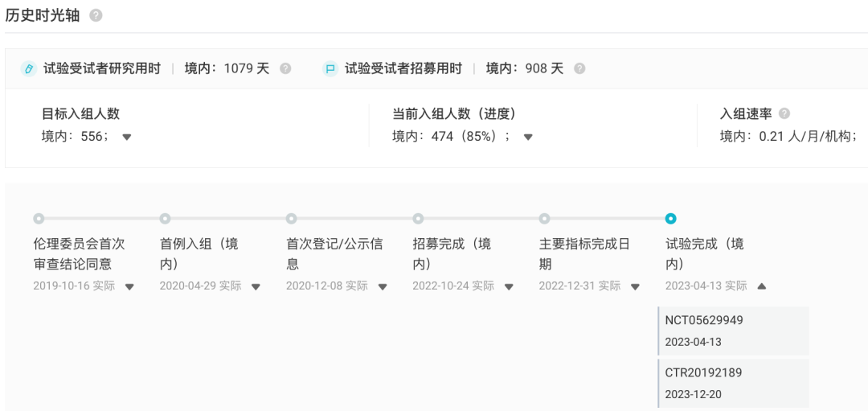
Task: Click date 2022-12-31 实际
Action: [580, 286]
